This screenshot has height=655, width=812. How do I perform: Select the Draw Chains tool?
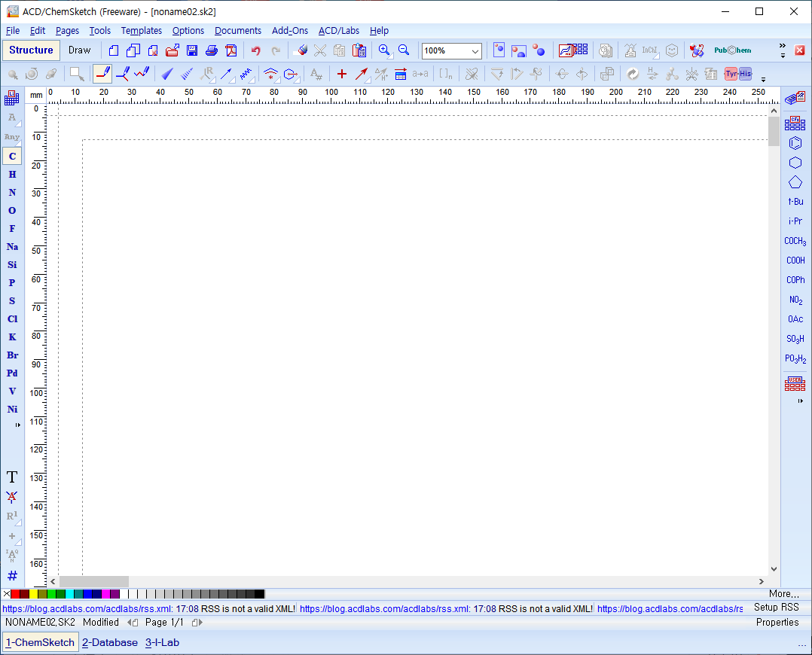[142, 74]
